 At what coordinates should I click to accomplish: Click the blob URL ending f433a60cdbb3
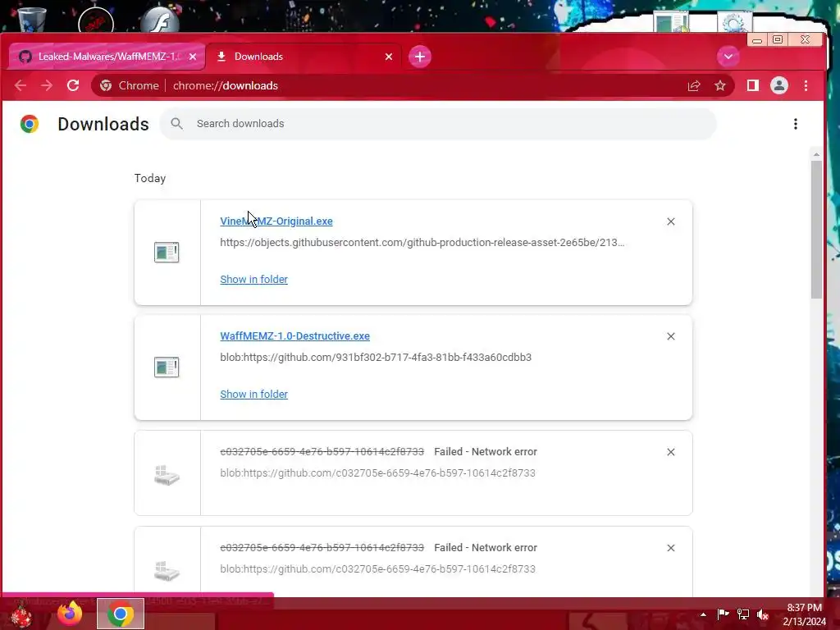point(376,358)
